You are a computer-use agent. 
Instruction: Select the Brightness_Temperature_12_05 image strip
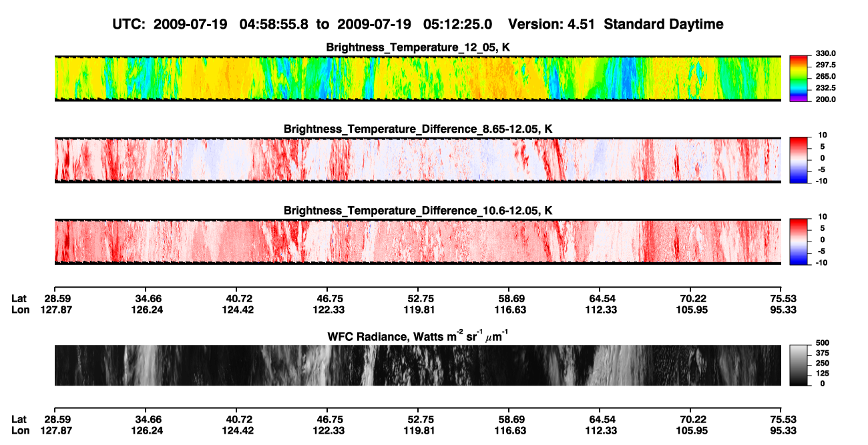click(417, 77)
